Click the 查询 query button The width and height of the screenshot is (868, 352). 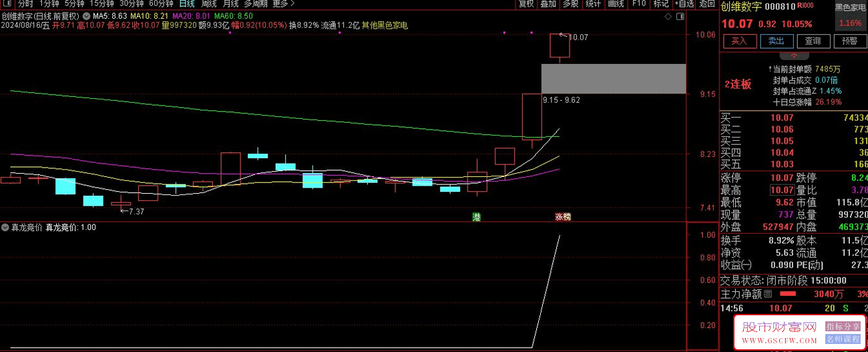(x=813, y=41)
